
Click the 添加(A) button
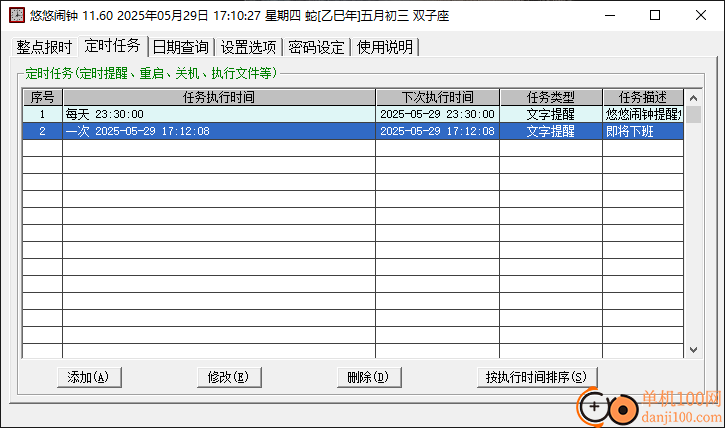pyautogui.click(x=89, y=377)
